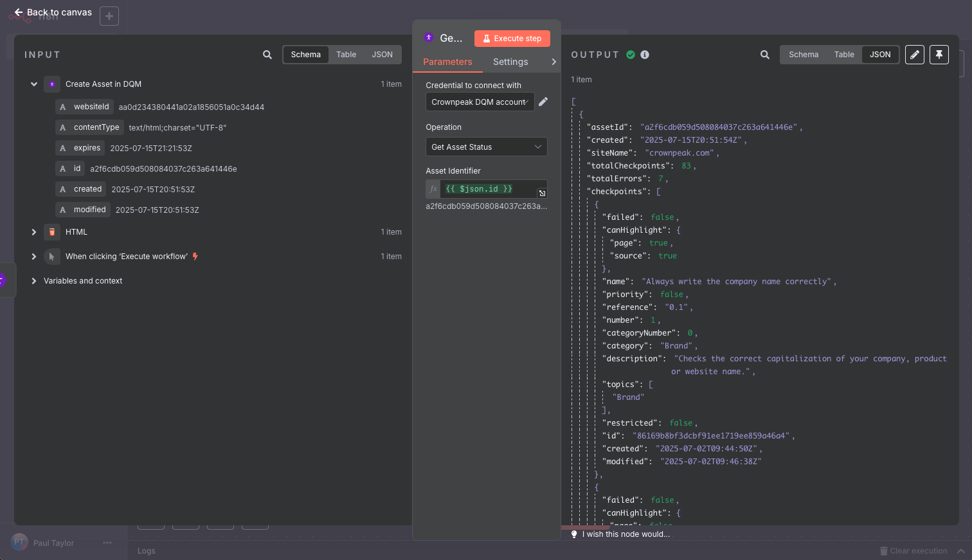Click the plus button beside Back to canvas

(109, 16)
